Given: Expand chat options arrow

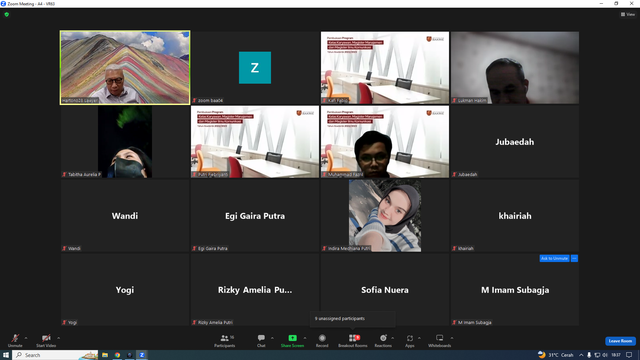Looking at the screenshot, I should tap(272, 338).
